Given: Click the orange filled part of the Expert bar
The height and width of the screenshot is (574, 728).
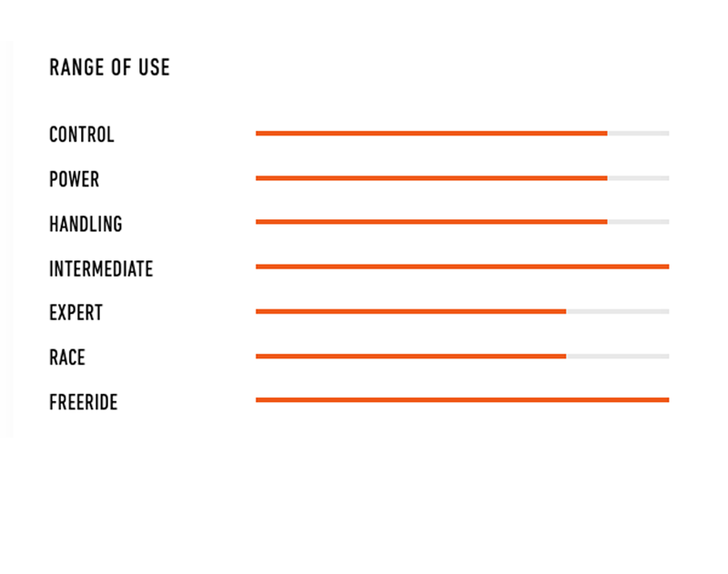Looking at the screenshot, I should point(410,311).
